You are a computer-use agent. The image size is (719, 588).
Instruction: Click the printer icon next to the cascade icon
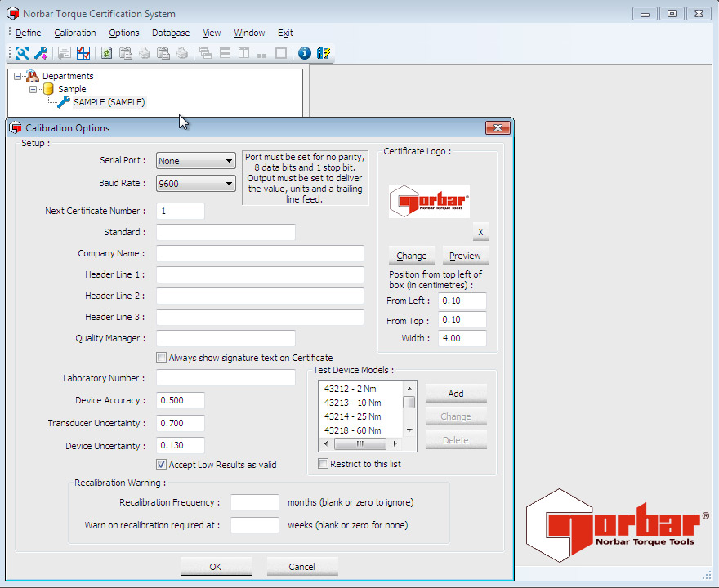pyautogui.click(x=182, y=53)
